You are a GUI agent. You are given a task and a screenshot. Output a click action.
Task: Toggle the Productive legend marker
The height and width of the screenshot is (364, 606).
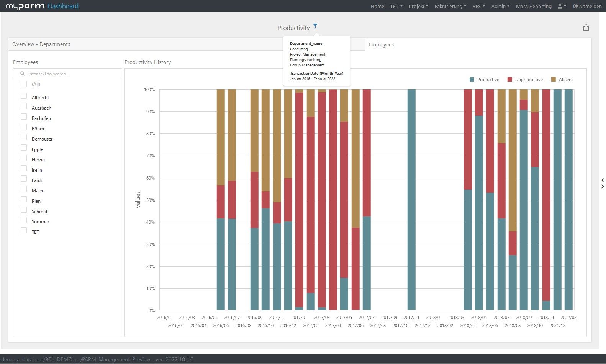coord(472,80)
